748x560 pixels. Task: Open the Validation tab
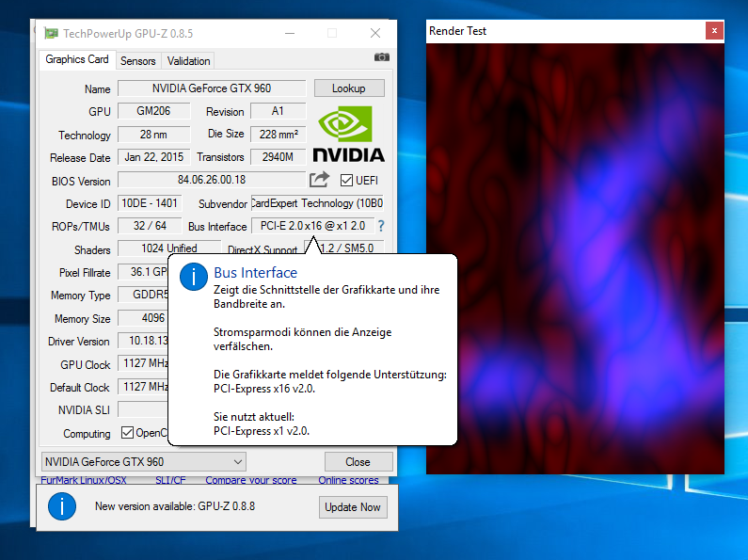click(x=188, y=61)
